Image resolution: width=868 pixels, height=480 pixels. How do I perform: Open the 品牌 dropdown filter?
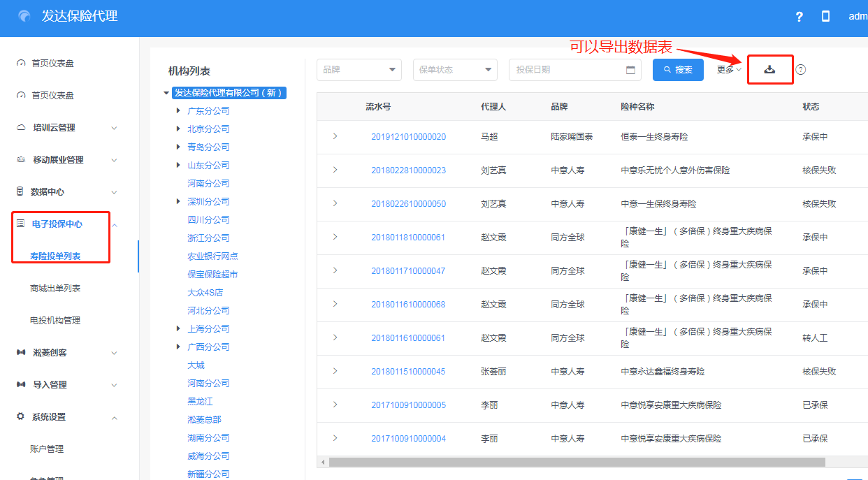[x=359, y=70]
